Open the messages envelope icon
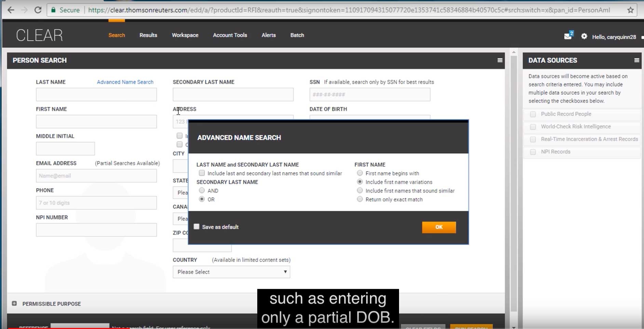Viewport: 644px width, 329px height. pos(568,36)
